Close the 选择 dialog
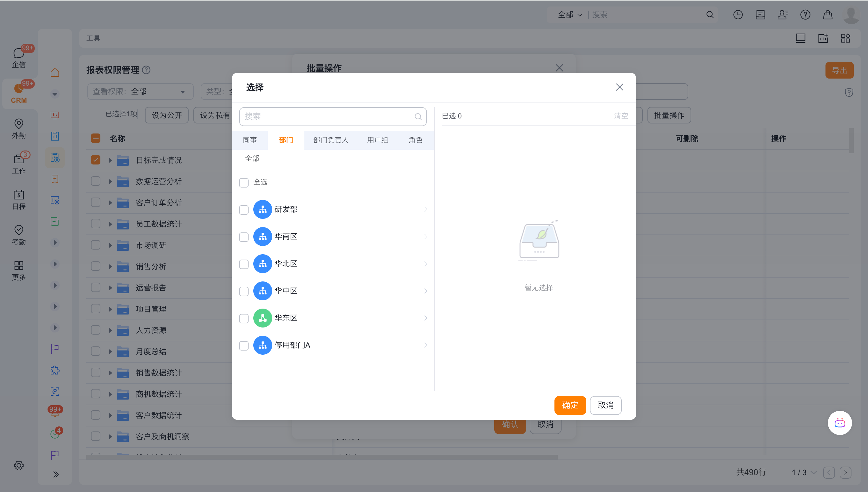This screenshot has width=868, height=492. pos(619,87)
